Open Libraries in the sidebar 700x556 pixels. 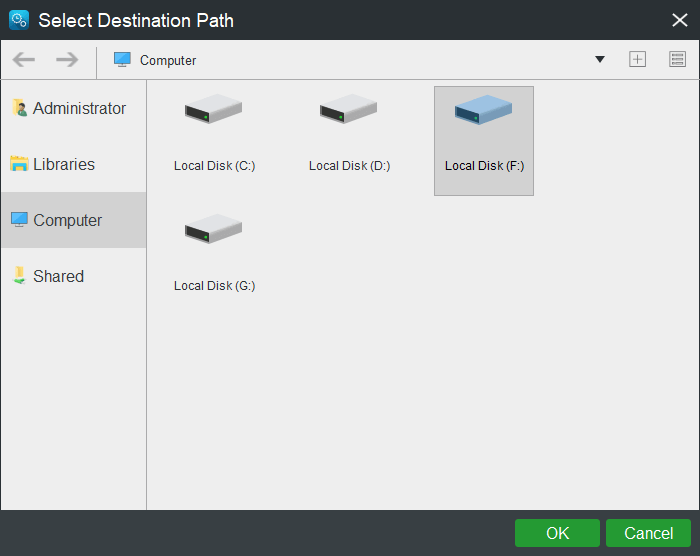74,164
